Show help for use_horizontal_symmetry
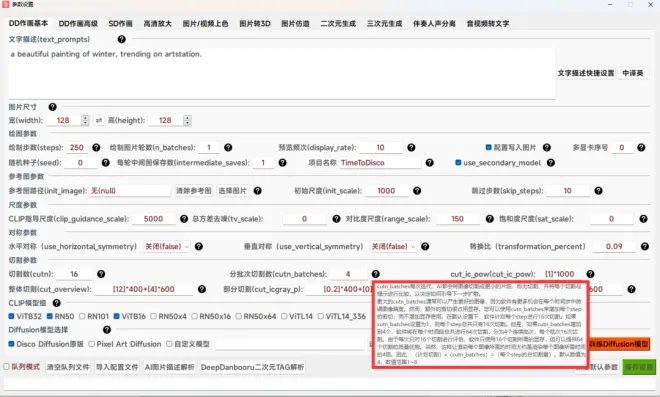This screenshot has height=397, width=660. (x=199, y=247)
